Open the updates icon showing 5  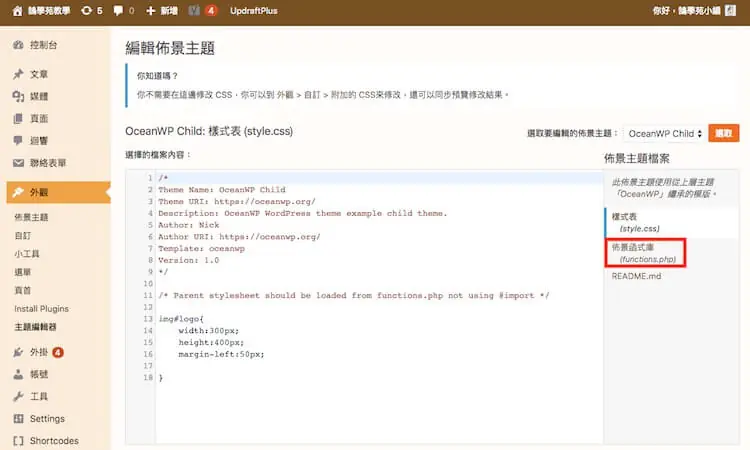86,11
